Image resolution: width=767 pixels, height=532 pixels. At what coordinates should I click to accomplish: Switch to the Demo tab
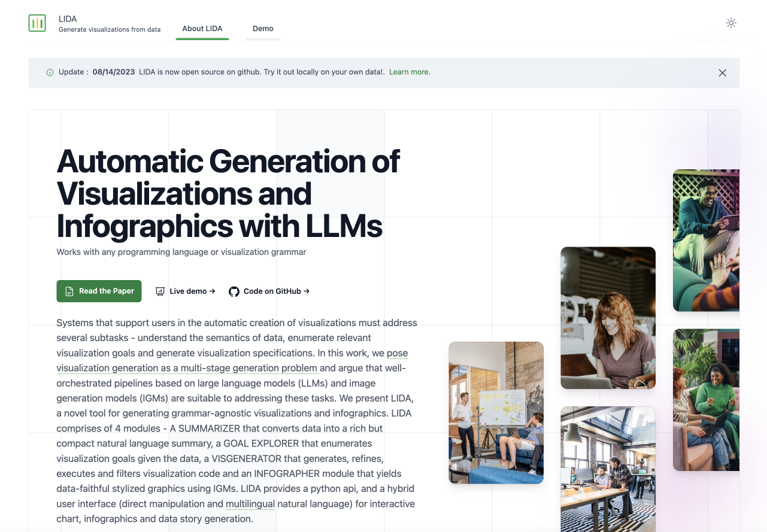[263, 29]
